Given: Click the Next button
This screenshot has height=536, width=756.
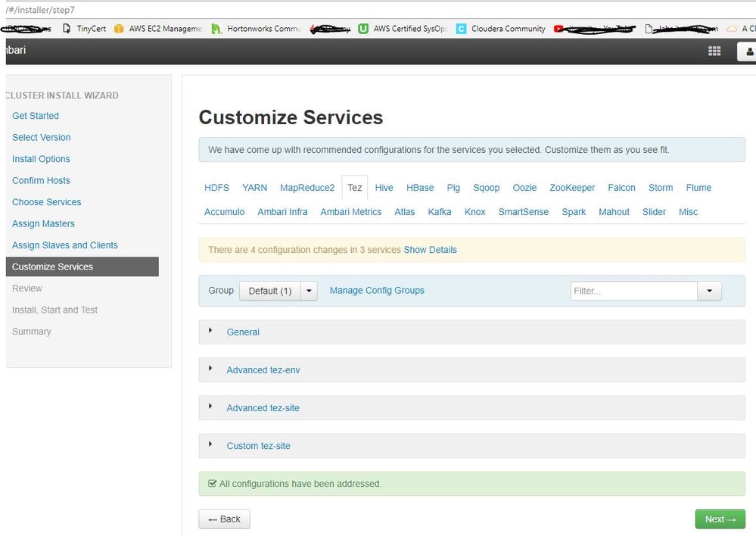Looking at the screenshot, I should (x=719, y=519).
